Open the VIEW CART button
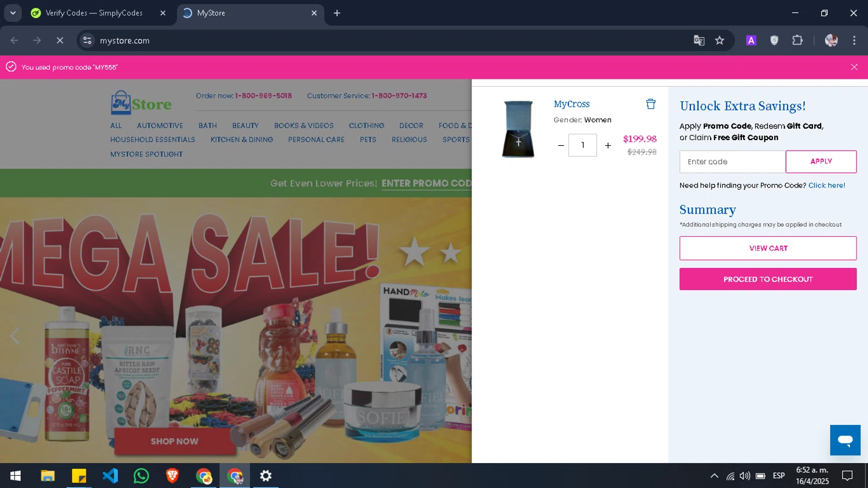 768,248
